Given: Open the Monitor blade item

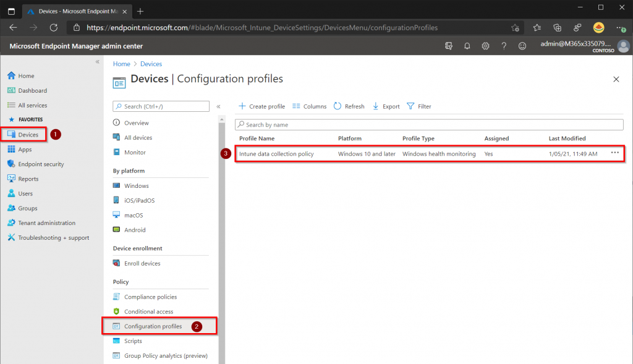Looking at the screenshot, I should (x=135, y=152).
